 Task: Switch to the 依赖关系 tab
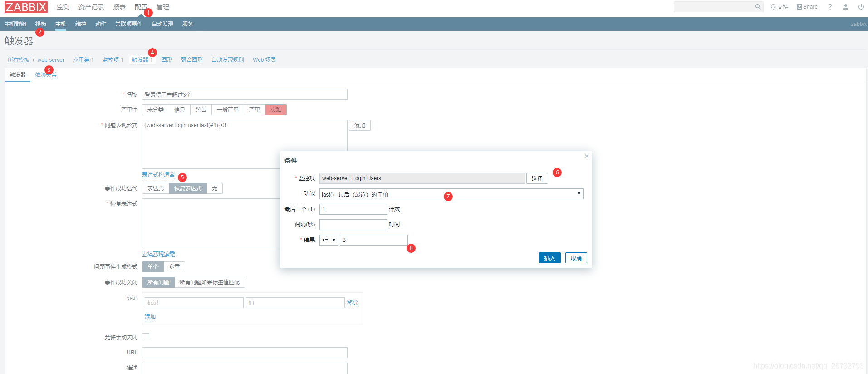pyautogui.click(x=46, y=75)
